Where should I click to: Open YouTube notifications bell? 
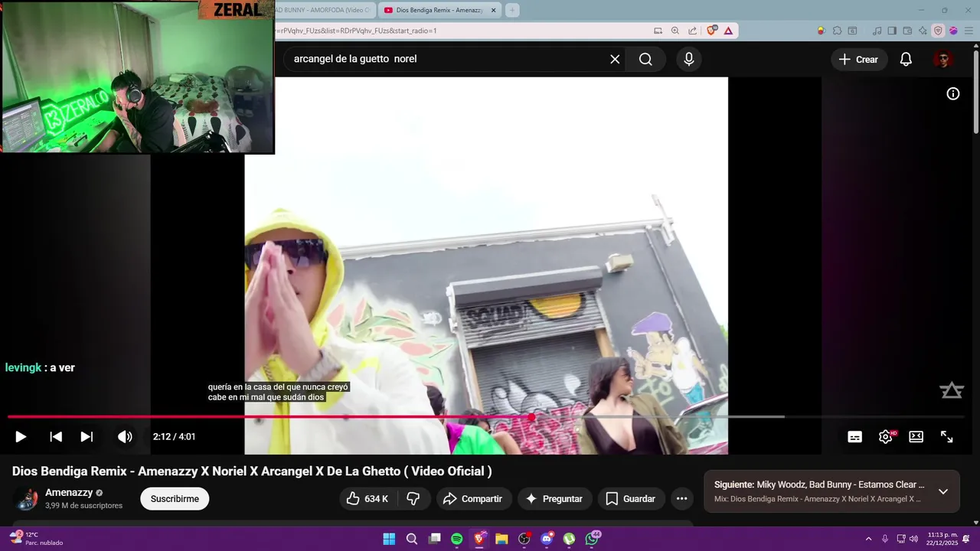pyautogui.click(x=906, y=59)
